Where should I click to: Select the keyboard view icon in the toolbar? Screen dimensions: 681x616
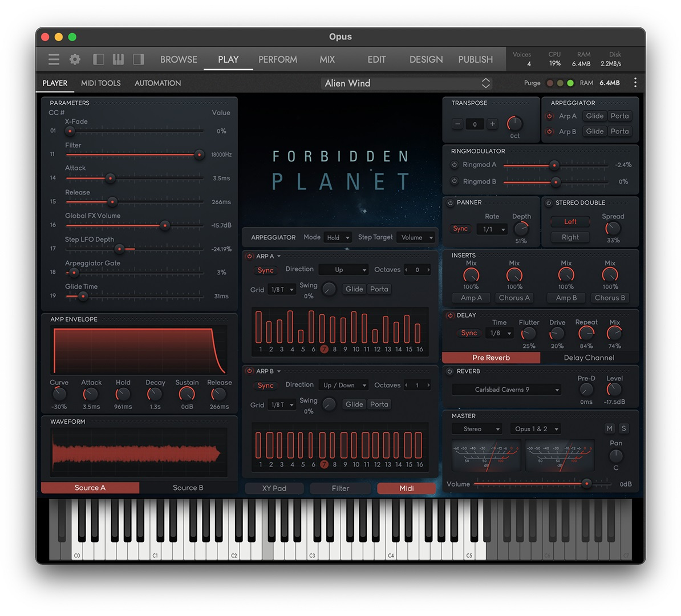tap(118, 59)
